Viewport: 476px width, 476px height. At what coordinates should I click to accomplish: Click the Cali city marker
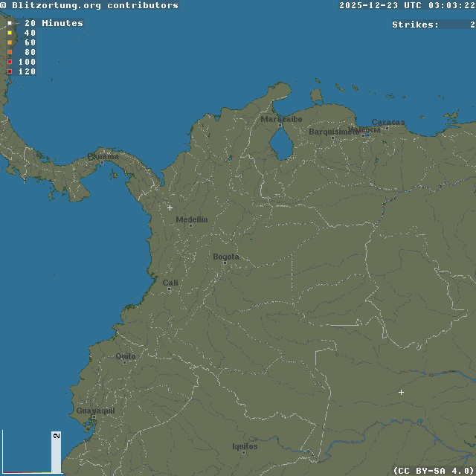(170, 289)
